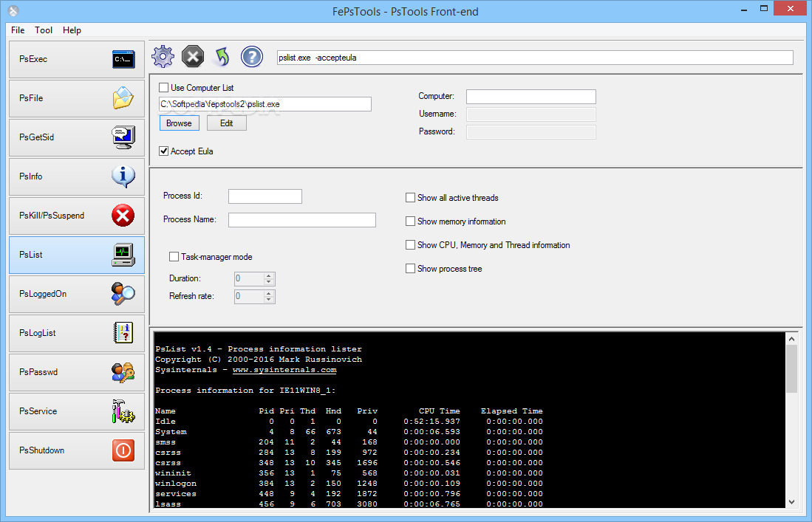812x522 pixels.
Task: Minimize the FePsTools window
Action: (743, 9)
